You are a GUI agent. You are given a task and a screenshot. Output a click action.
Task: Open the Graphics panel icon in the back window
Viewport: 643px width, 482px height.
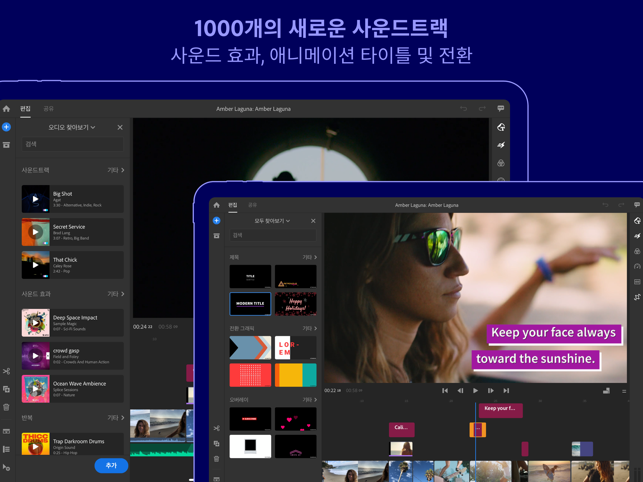[501, 127]
